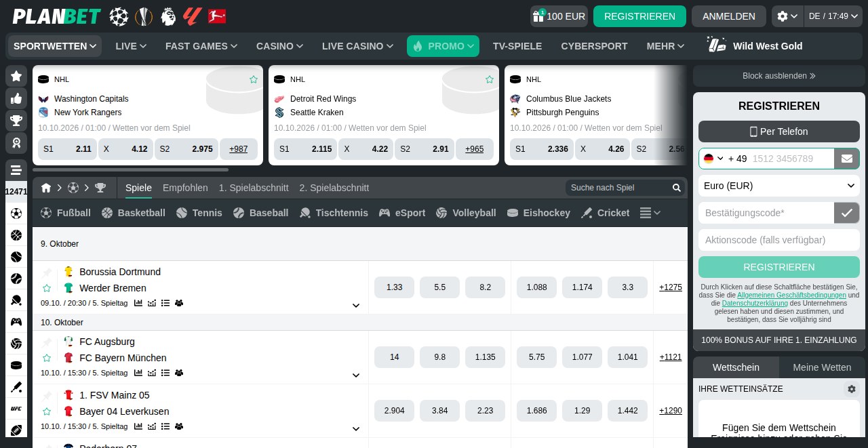Switch to email registration envelope icon
This screenshot has height=448, width=868.
[x=847, y=159]
